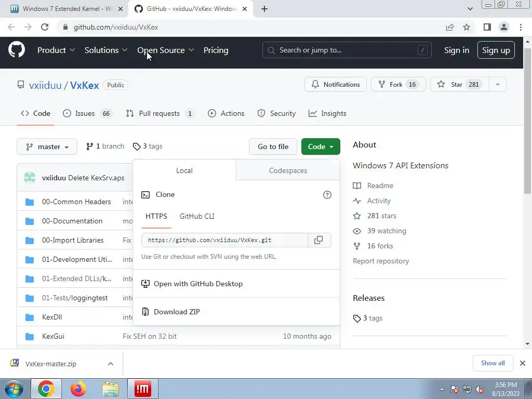Image resolution: width=532 pixels, height=399 pixels.
Task: Open the red taskbar application icon
Action: [142, 389]
